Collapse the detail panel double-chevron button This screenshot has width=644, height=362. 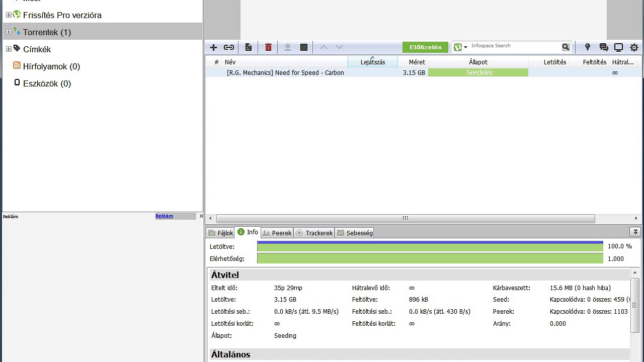pyautogui.click(x=635, y=232)
